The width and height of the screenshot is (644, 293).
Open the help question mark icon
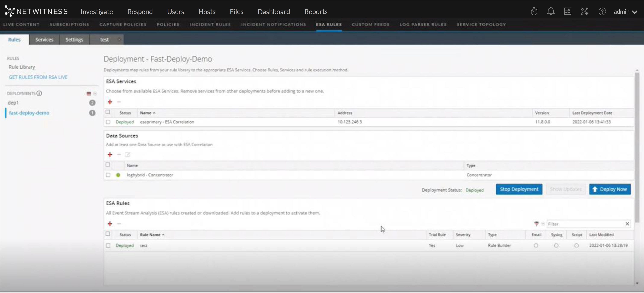pyautogui.click(x=602, y=11)
